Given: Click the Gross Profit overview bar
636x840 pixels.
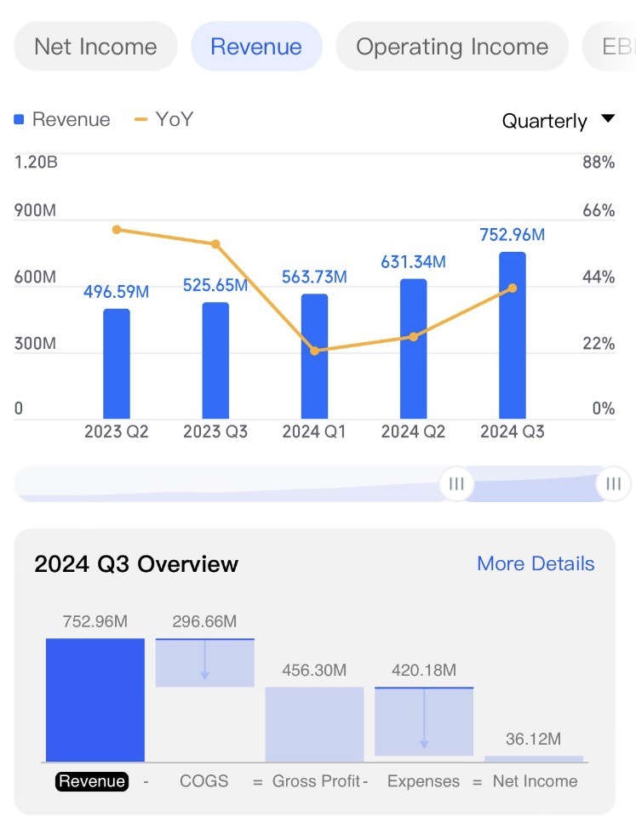Looking at the screenshot, I should click(314, 724).
